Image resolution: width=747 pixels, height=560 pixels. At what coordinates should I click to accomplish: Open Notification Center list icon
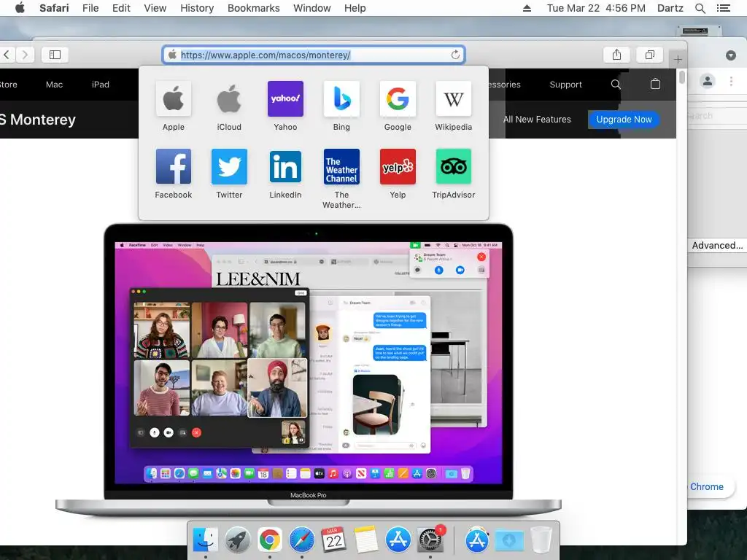coord(723,8)
